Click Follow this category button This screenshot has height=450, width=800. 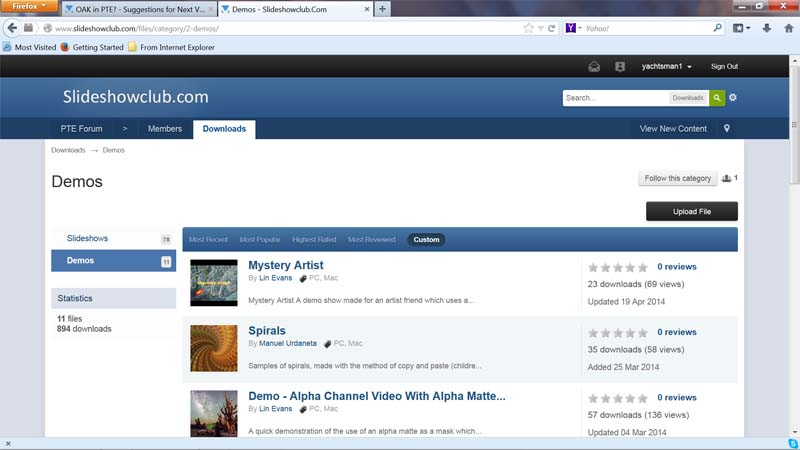click(x=677, y=178)
